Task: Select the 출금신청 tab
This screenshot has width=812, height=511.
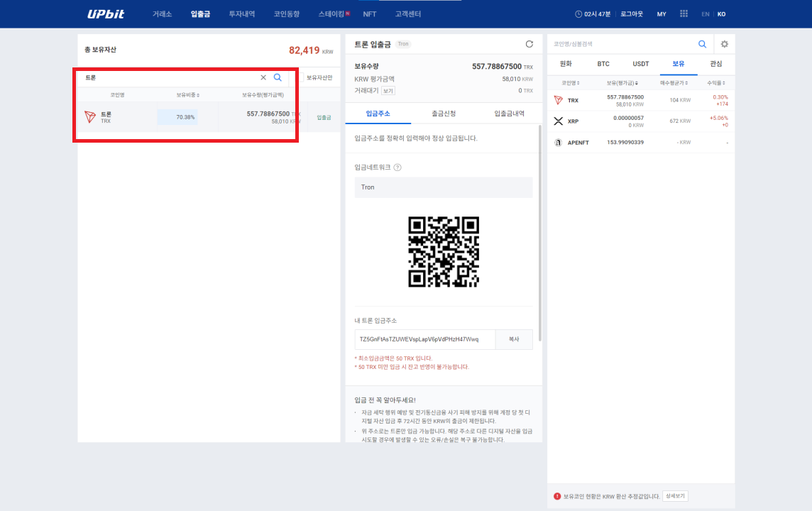Action: pos(444,114)
